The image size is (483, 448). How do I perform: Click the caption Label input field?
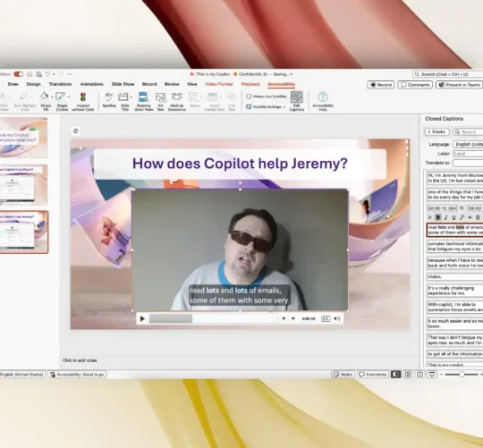point(468,154)
